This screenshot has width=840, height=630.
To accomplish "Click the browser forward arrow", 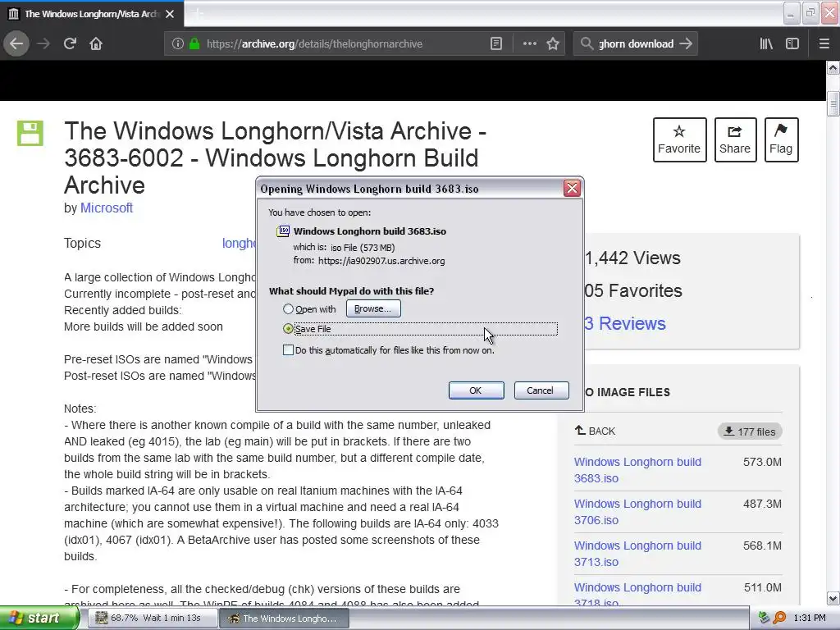I will click(x=43, y=44).
